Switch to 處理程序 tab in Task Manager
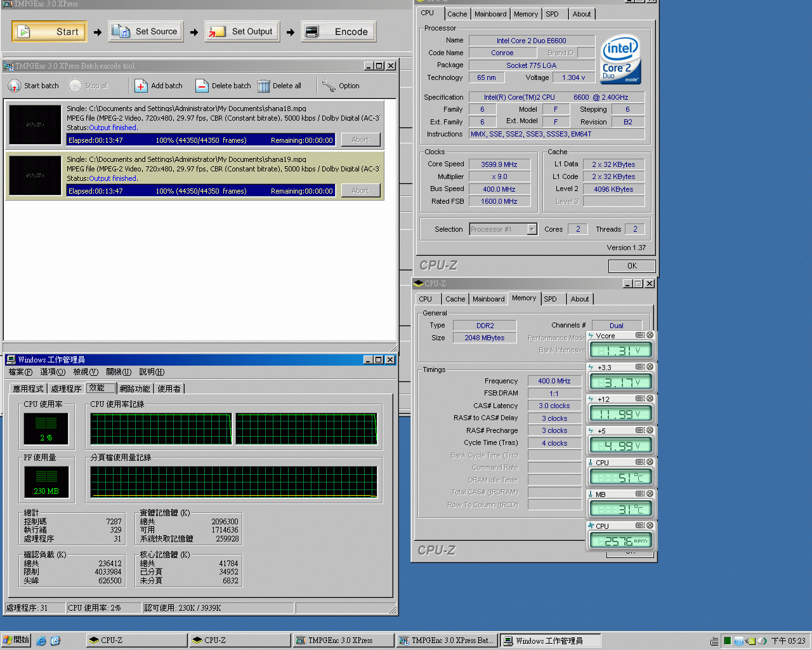Screen dimensions: 812x650 [x=66, y=388]
